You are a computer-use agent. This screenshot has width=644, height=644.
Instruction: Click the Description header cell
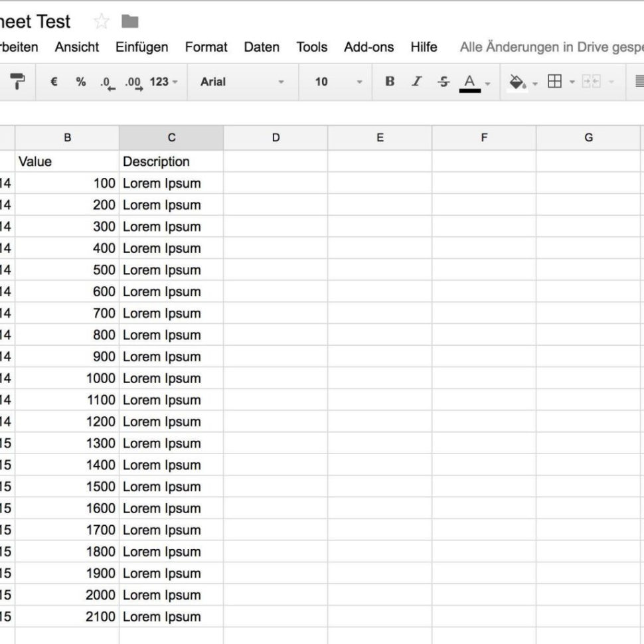point(171,161)
